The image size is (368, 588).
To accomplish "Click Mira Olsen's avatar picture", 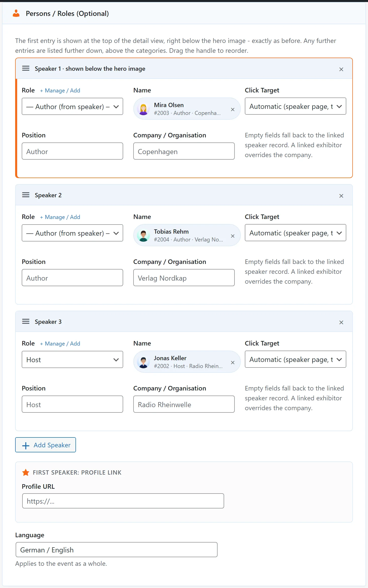I will coord(143,109).
